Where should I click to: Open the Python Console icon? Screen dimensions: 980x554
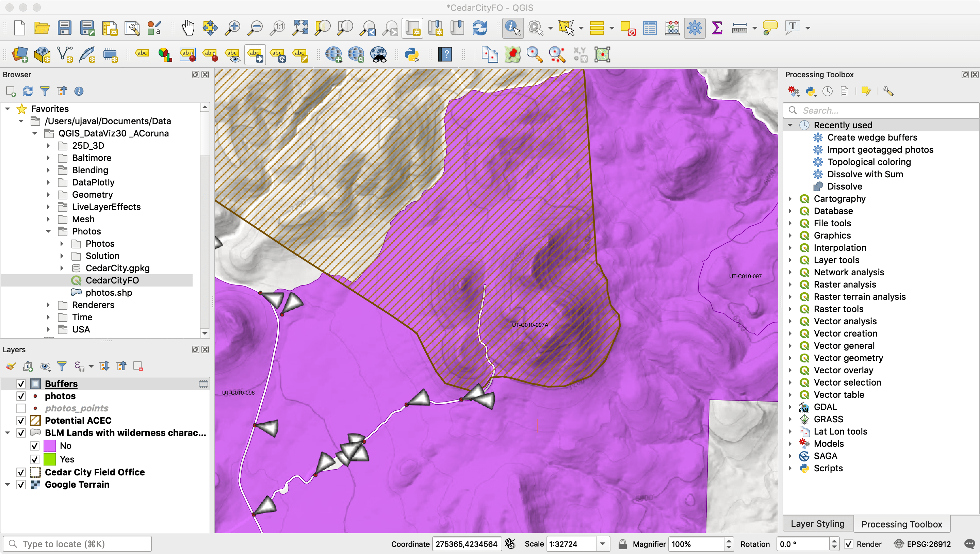(x=412, y=54)
